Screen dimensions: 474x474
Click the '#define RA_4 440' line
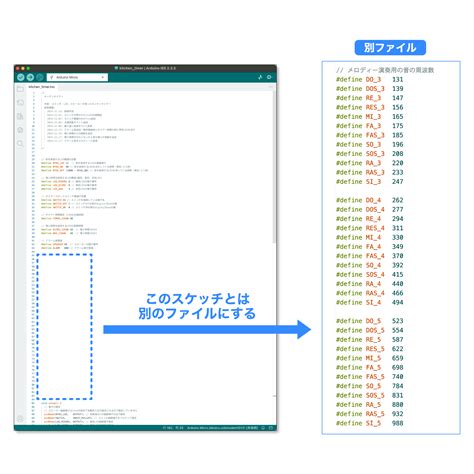(369, 284)
